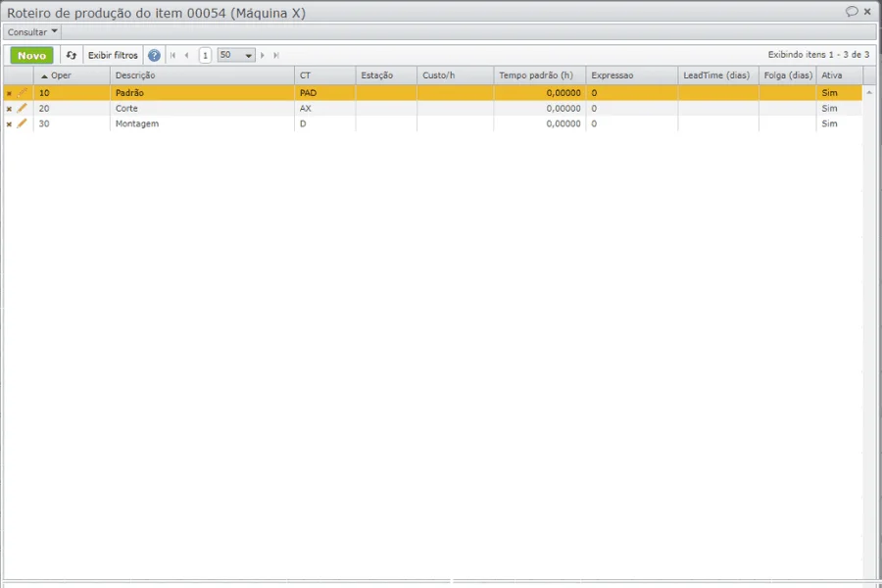Sort by the Expressao column header
882x588 pixels.
[x=632, y=75]
